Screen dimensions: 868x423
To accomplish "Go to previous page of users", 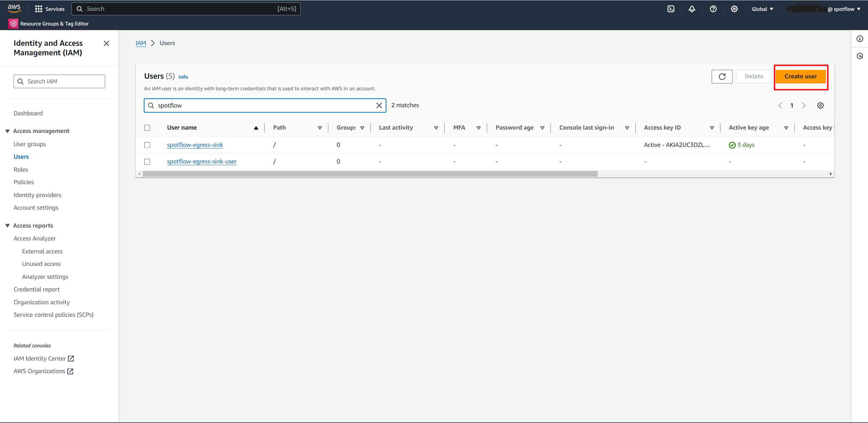I will point(780,105).
